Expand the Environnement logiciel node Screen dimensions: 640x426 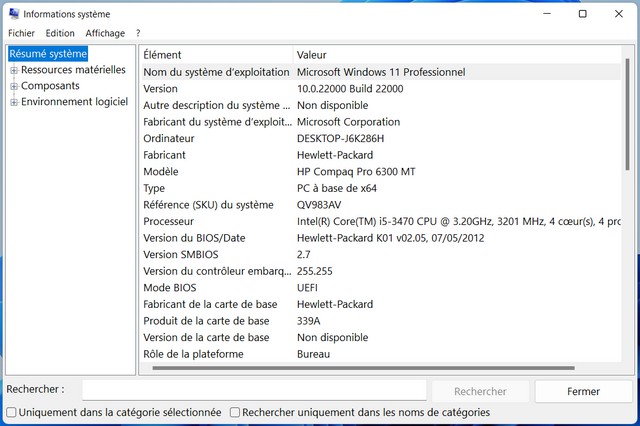pos(14,102)
